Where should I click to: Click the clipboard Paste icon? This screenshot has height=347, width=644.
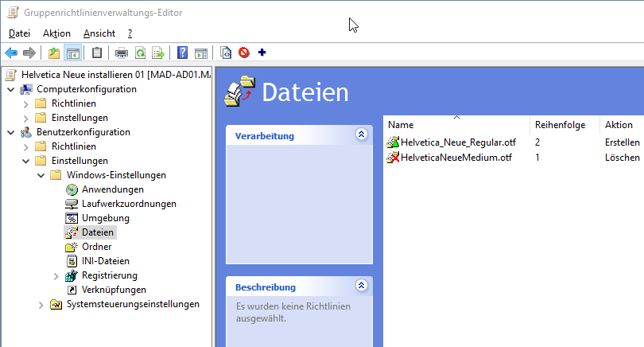click(x=97, y=53)
